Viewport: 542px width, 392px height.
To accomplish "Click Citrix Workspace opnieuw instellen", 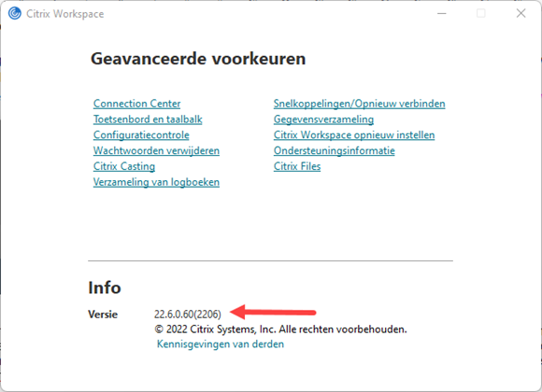I will tap(354, 135).
